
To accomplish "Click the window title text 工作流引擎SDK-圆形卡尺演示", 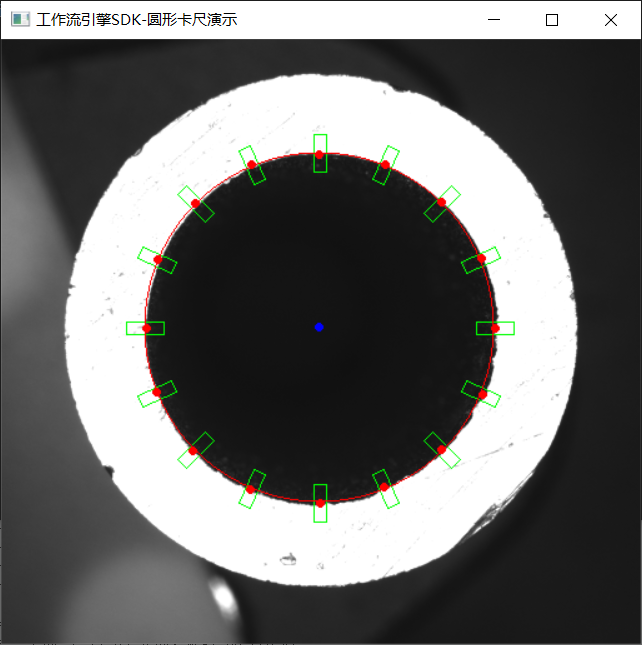I will point(137,20).
